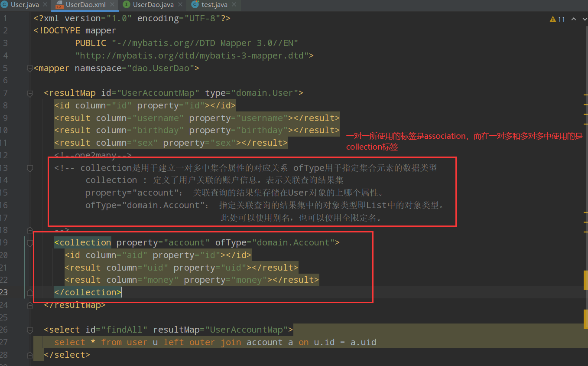This screenshot has width=588, height=366.
Task: Click line number 27 in the gutter
Action: (3, 342)
